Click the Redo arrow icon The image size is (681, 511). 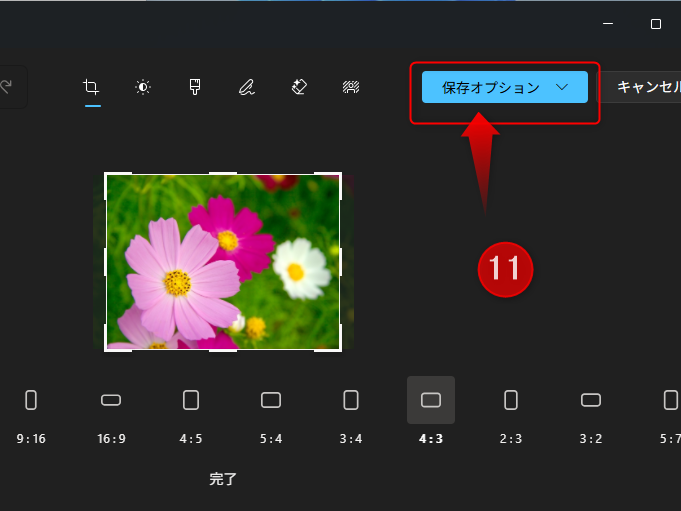[x=8, y=87]
